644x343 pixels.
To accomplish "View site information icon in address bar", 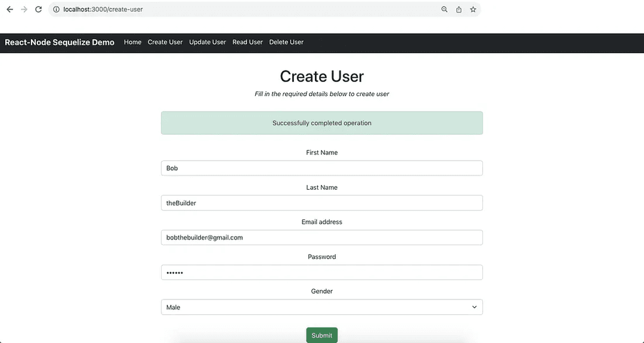I will pyautogui.click(x=56, y=10).
